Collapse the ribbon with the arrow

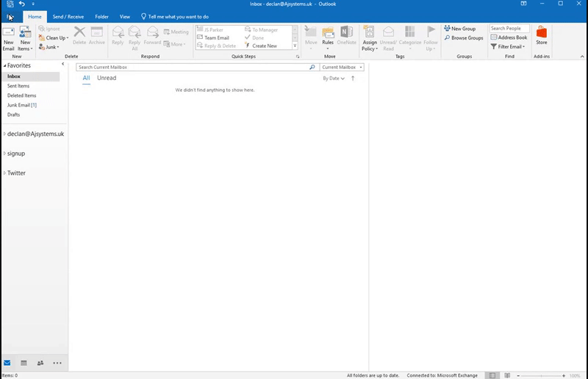(x=582, y=57)
